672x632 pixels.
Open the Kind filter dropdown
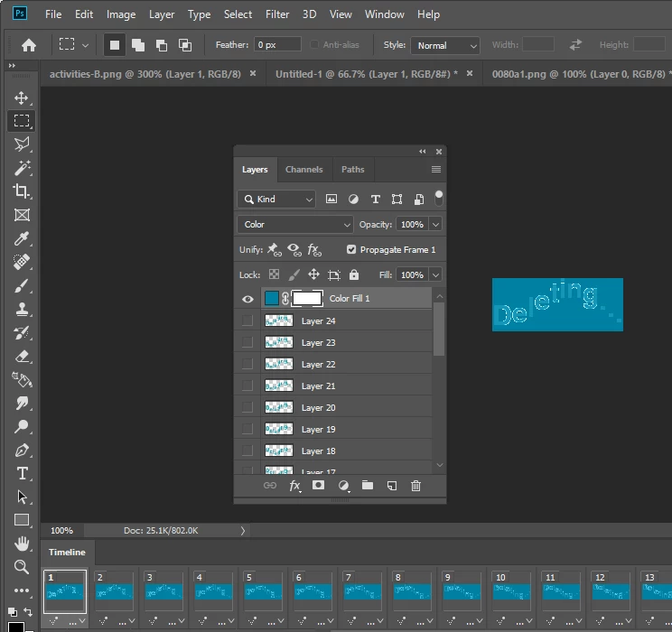pos(276,200)
